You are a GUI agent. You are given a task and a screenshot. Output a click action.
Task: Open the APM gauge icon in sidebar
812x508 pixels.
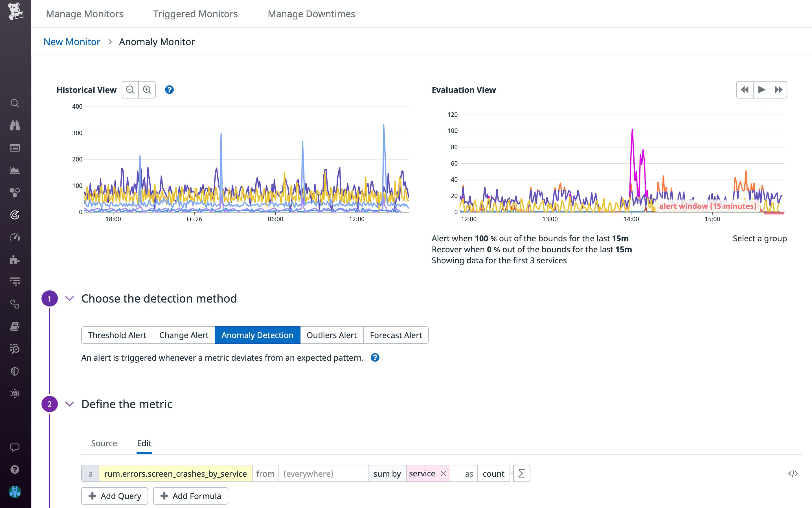15,237
